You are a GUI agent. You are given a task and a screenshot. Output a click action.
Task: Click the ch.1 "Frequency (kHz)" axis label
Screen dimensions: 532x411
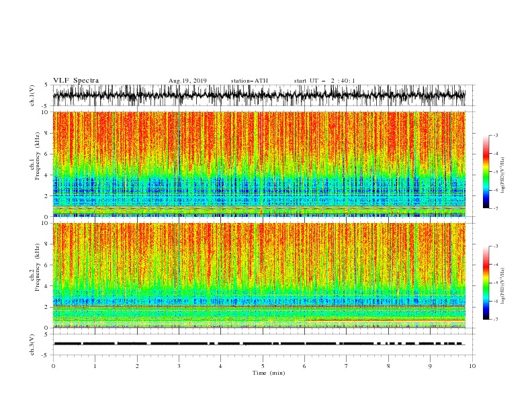click(x=38, y=156)
